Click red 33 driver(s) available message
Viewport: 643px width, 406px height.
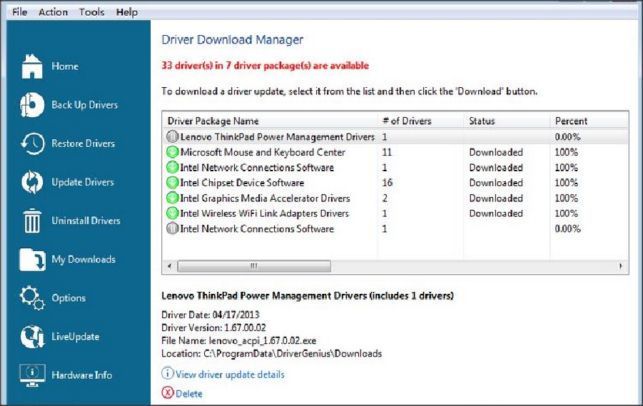tap(265, 66)
